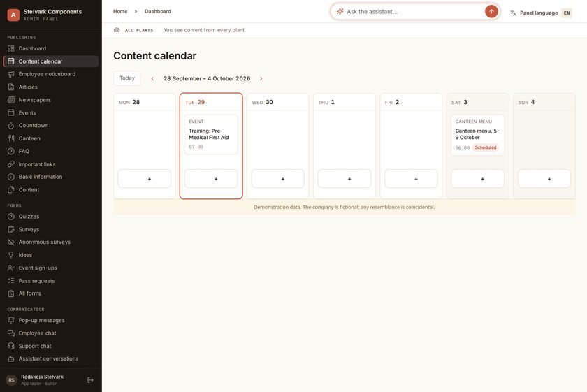Open Anonymous surveys menu item
This screenshot has width=587, height=392.
51,242
